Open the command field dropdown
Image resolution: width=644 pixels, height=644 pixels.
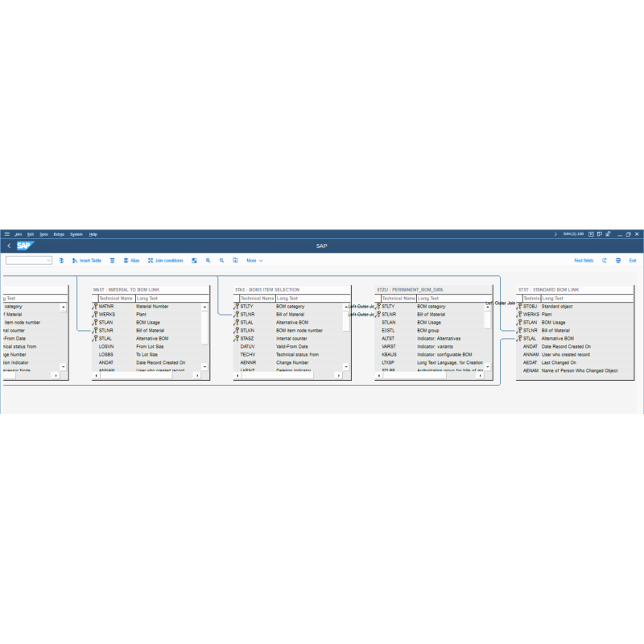click(48, 261)
